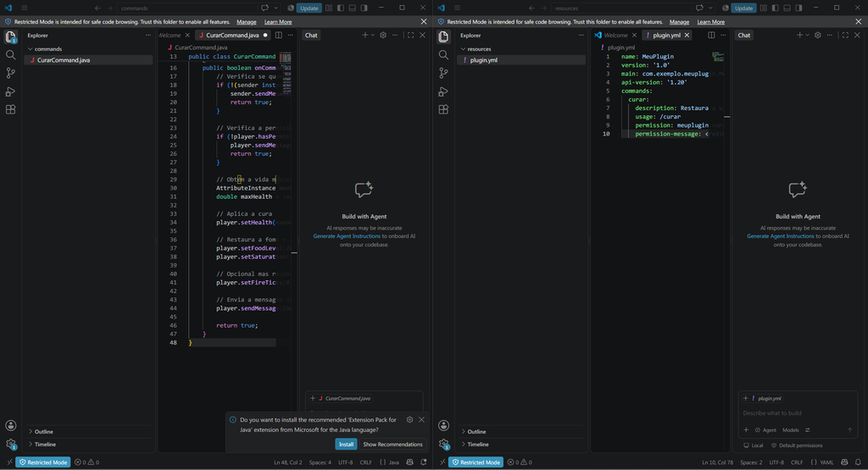Open Copilot status icon in right status bar
This screenshot has height=470, width=868.
[844, 462]
